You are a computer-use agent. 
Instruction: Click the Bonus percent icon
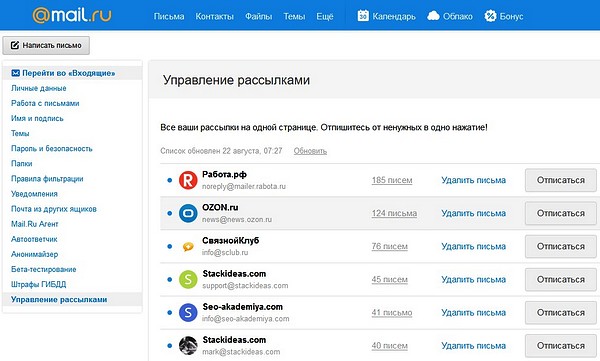(x=490, y=16)
